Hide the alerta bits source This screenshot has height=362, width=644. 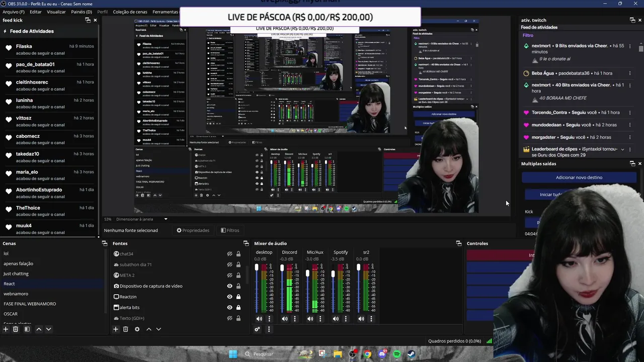(x=229, y=308)
